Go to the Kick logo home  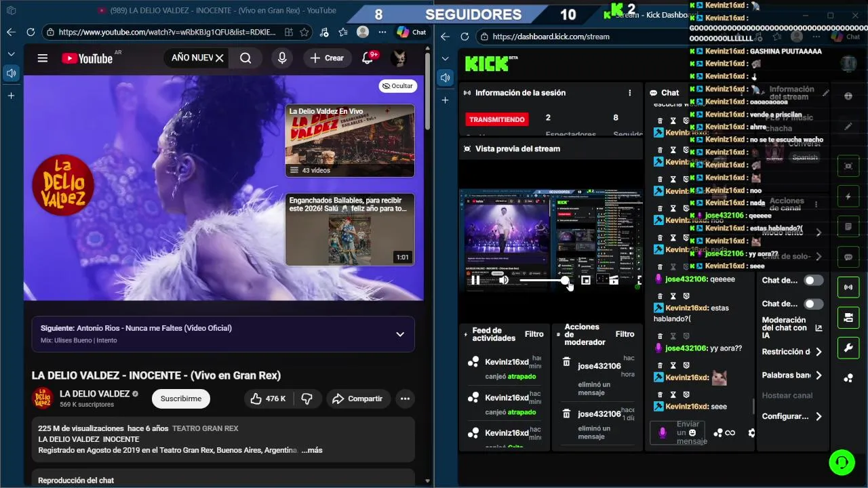[x=488, y=64]
